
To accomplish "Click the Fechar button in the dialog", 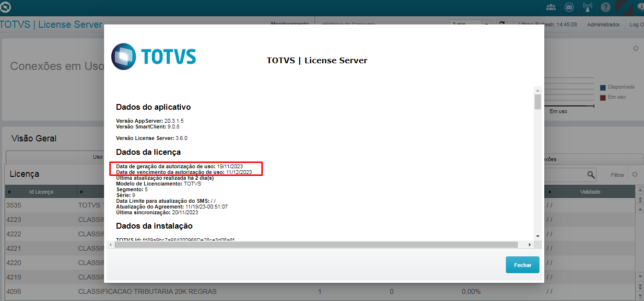I will 522,265.
